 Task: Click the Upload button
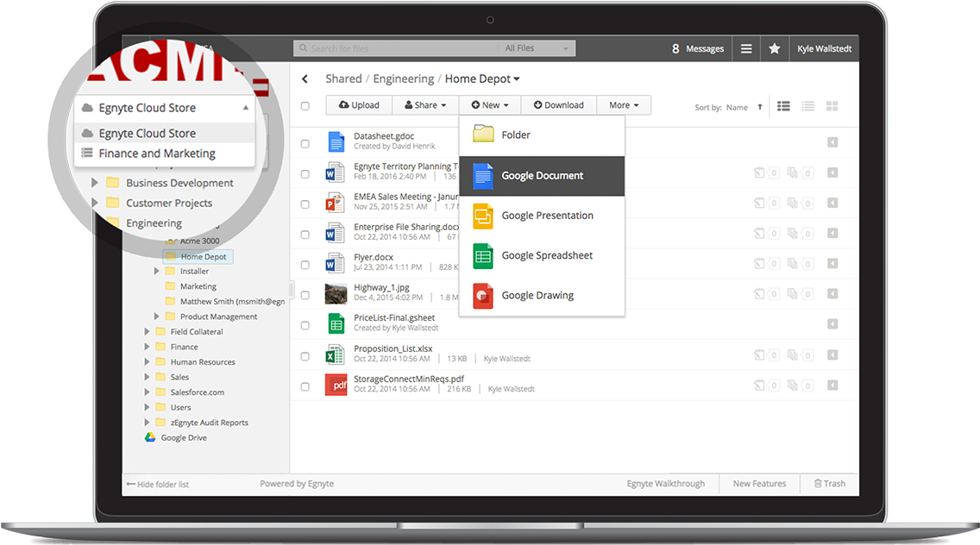point(359,105)
